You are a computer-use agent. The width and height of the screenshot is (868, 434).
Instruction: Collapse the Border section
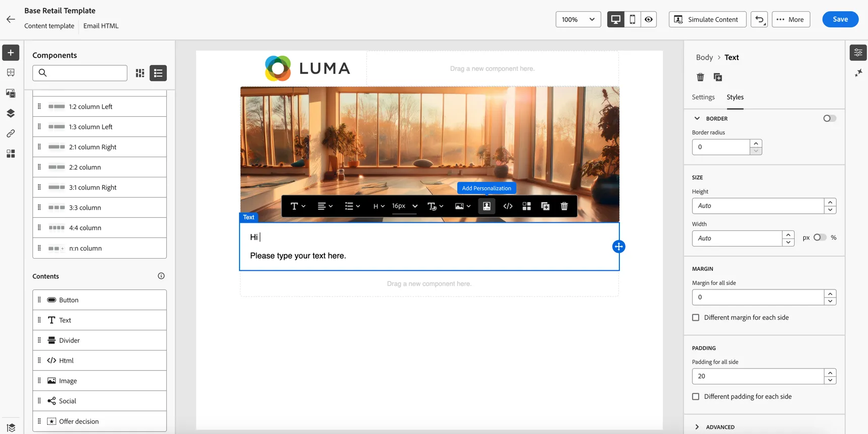[697, 118]
